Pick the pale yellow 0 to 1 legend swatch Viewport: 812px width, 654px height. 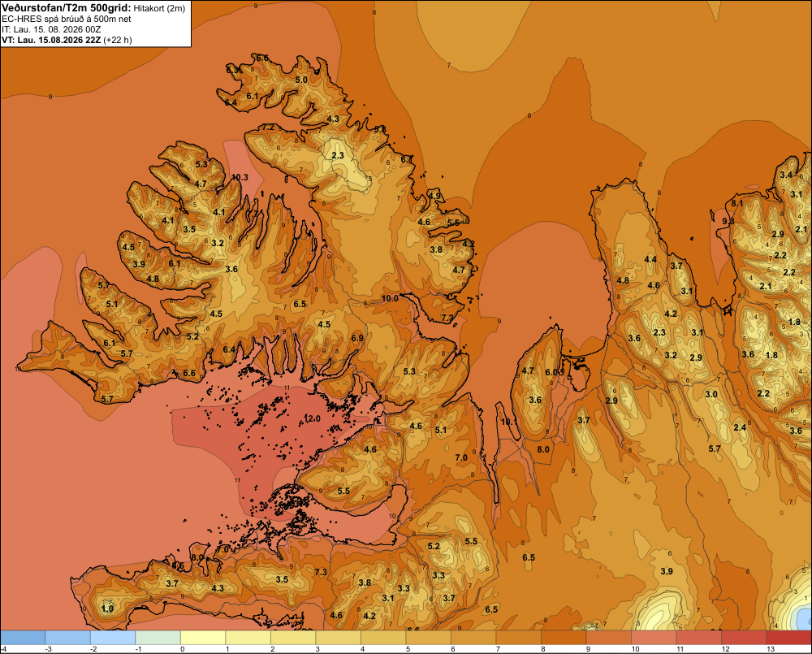(x=203, y=638)
